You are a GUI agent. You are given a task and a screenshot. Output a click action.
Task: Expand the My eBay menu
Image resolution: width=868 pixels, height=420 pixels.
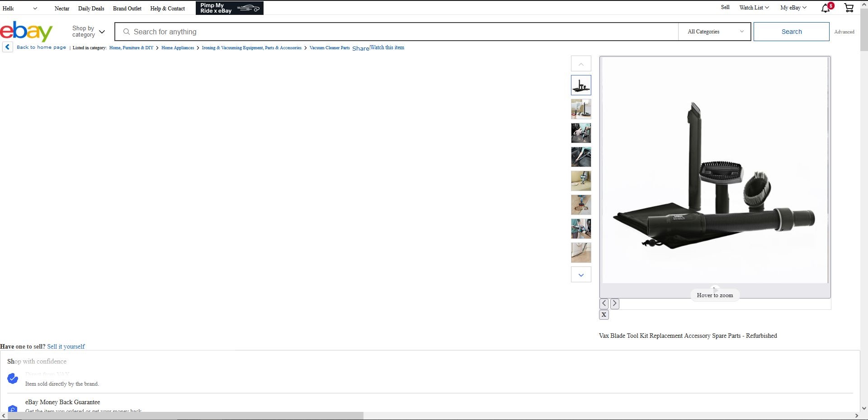(x=793, y=8)
